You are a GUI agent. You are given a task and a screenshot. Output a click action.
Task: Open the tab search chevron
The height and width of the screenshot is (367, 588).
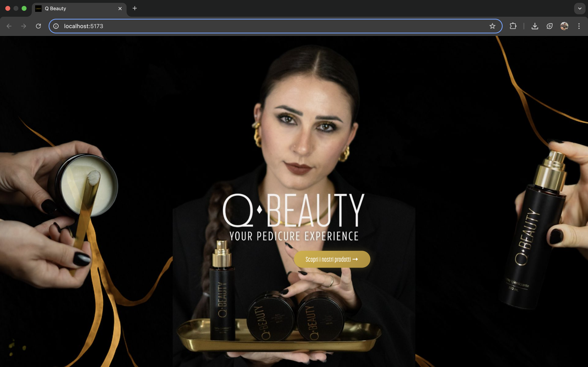point(580,9)
